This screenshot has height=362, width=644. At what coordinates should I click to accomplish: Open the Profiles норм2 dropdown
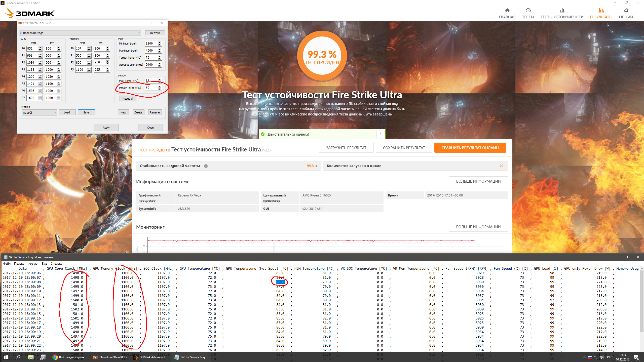54,112
